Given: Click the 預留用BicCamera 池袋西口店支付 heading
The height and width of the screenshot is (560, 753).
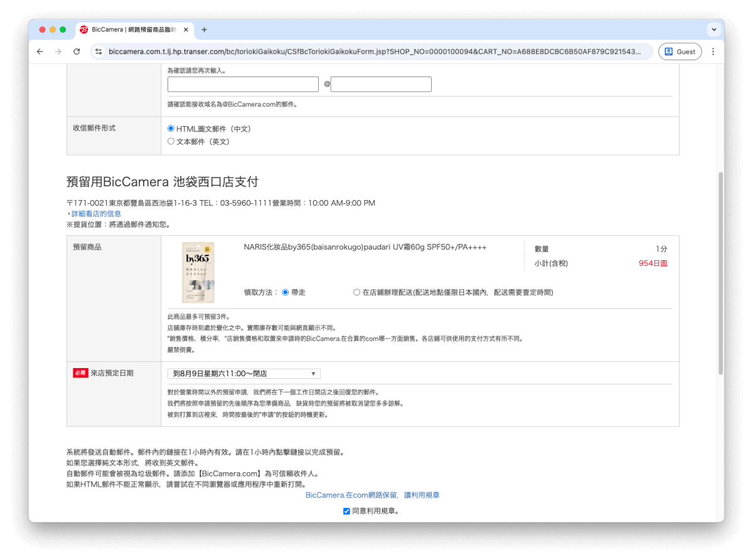Looking at the screenshot, I should click(163, 182).
